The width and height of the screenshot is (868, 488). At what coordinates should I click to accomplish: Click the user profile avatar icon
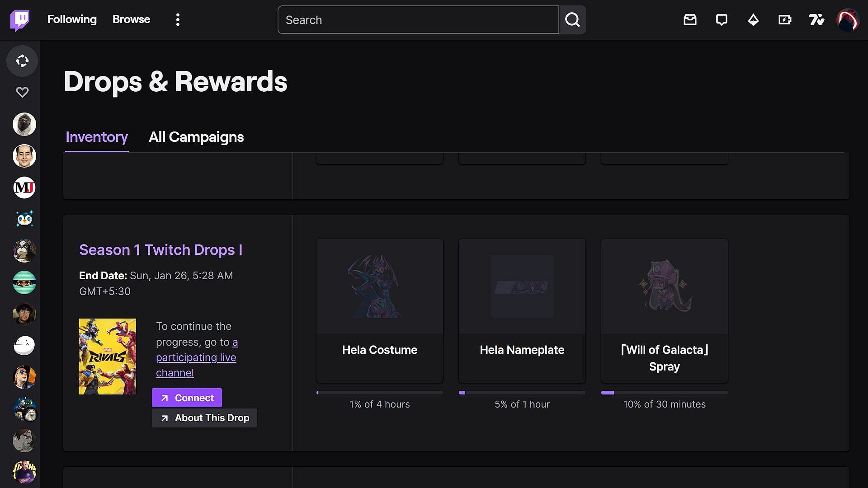point(847,19)
